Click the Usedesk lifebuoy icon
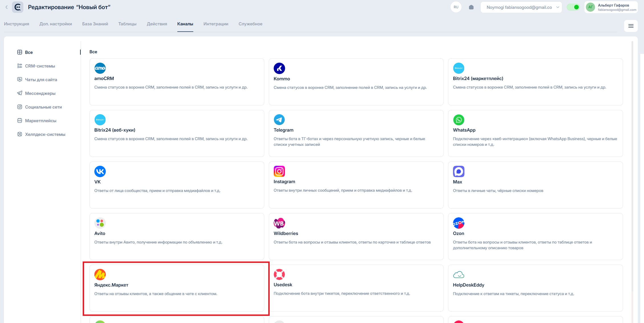The image size is (644, 323). click(x=279, y=274)
